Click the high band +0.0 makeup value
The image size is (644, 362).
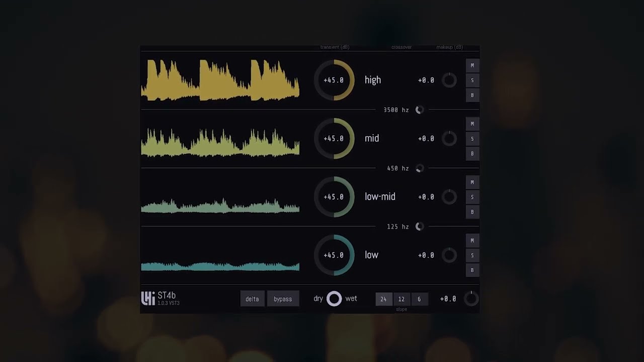click(x=426, y=80)
